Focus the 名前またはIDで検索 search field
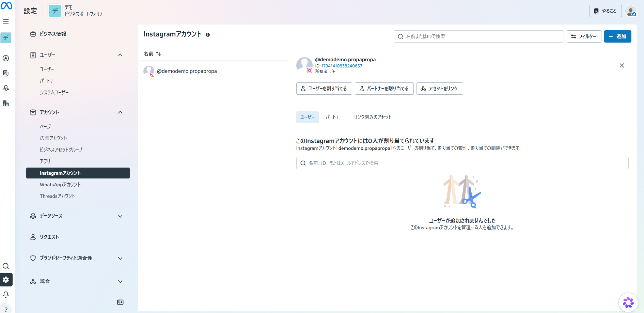Viewport: 644px width, 313px height. [478, 36]
